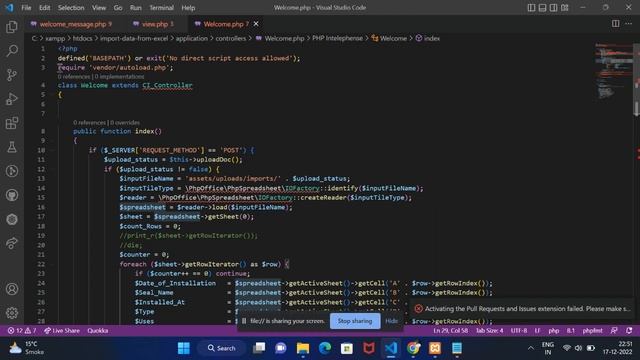This screenshot has height=360, width=640.
Task: Click xampp in the breadcrumb
Action: 55,38
